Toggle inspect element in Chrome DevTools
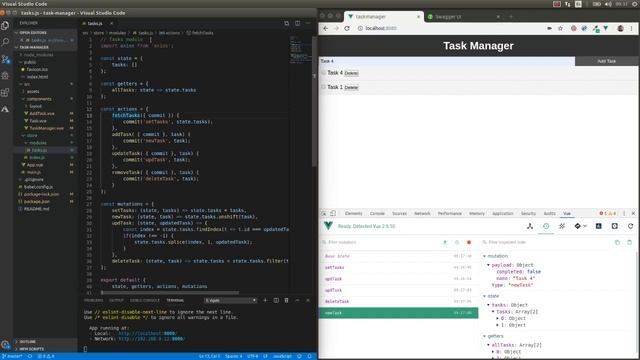 tap(324, 213)
